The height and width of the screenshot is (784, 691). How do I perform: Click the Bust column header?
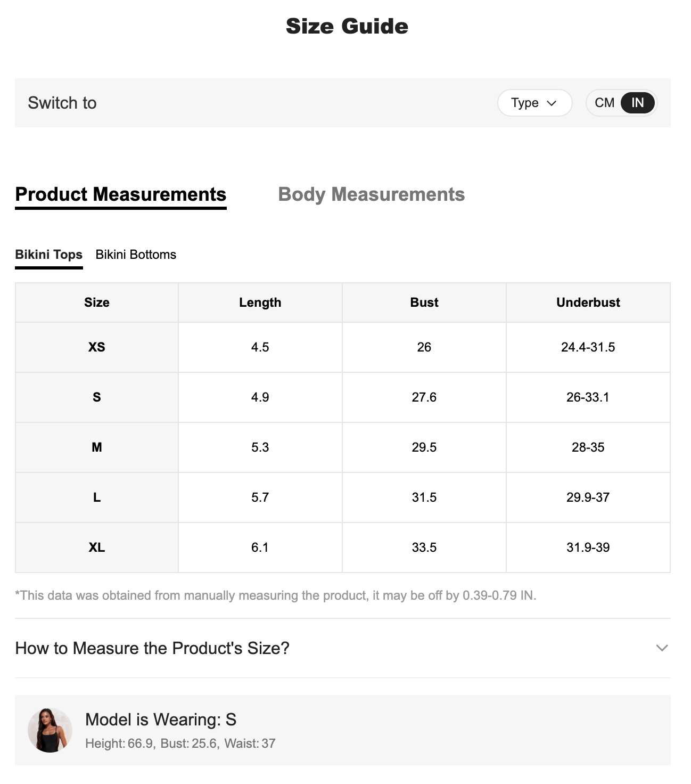(424, 303)
